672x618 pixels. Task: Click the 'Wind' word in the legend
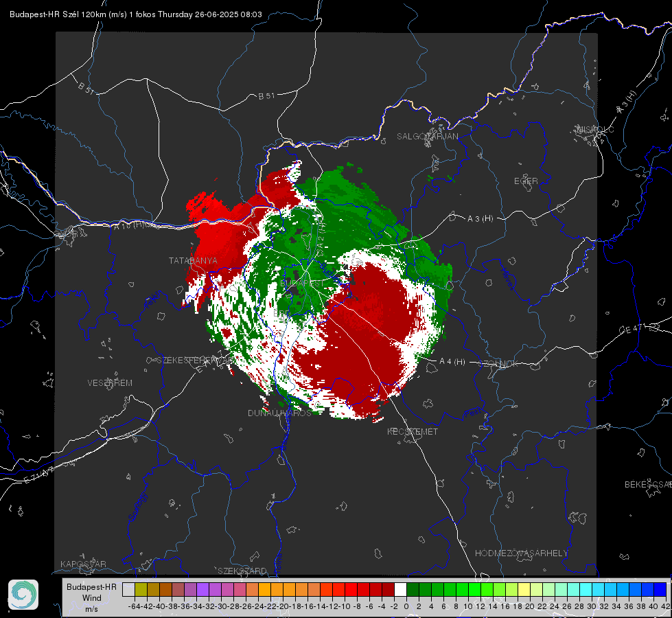pyautogui.click(x=92, y=597)
